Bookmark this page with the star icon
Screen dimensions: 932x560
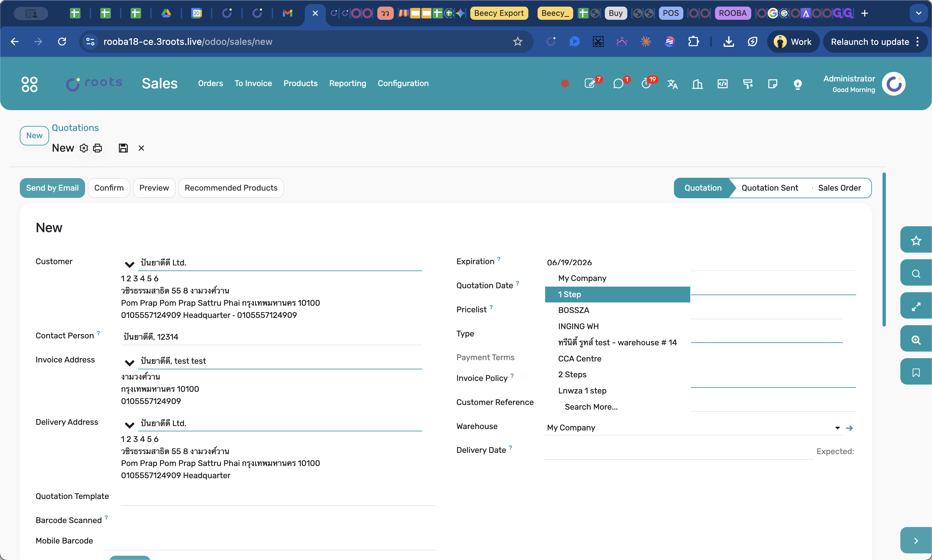click(x=518, y=42)
